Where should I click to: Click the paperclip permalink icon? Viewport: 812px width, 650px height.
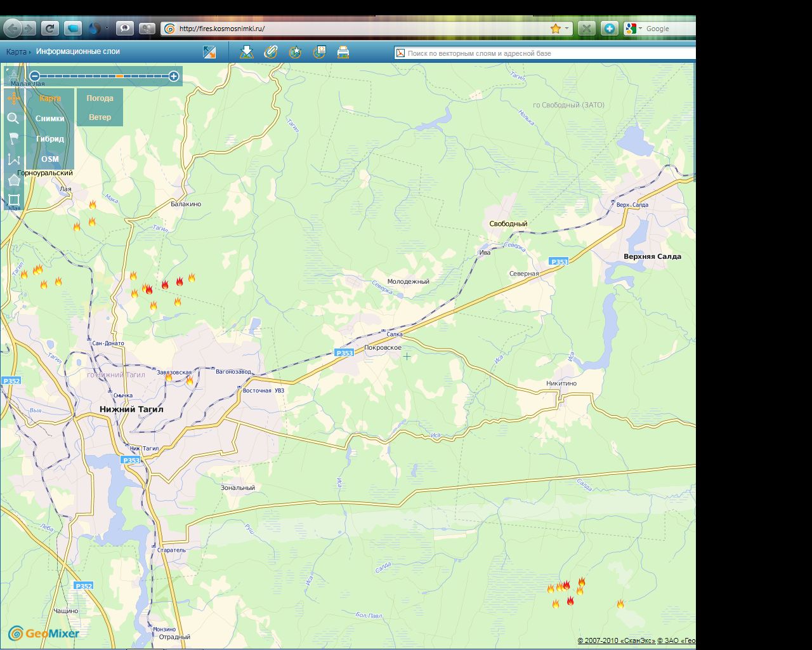[271, 52]
